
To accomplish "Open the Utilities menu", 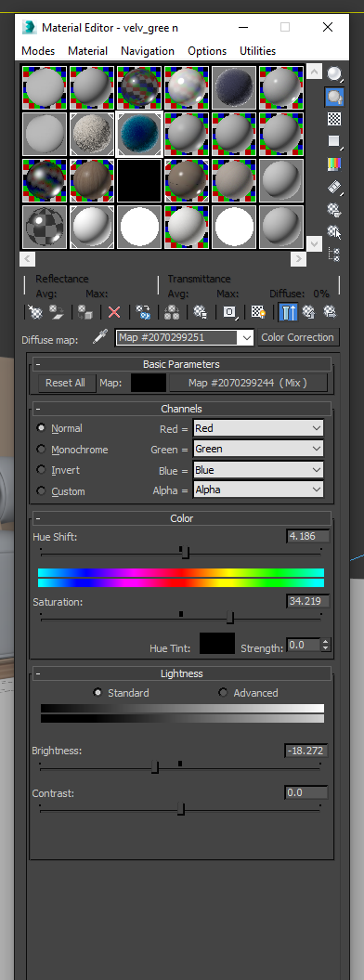I will [258, 50].
